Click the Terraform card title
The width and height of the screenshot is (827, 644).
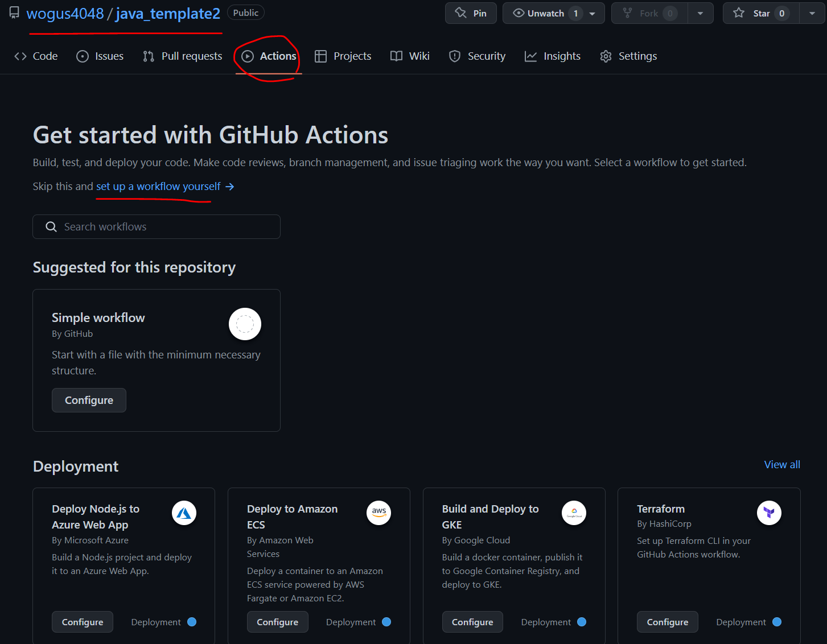661,509
